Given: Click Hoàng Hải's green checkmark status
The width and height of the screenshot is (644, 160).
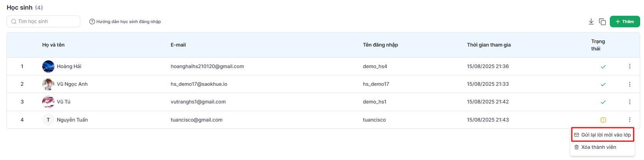Looking at the screenshot, I should [x=603, y=67].
